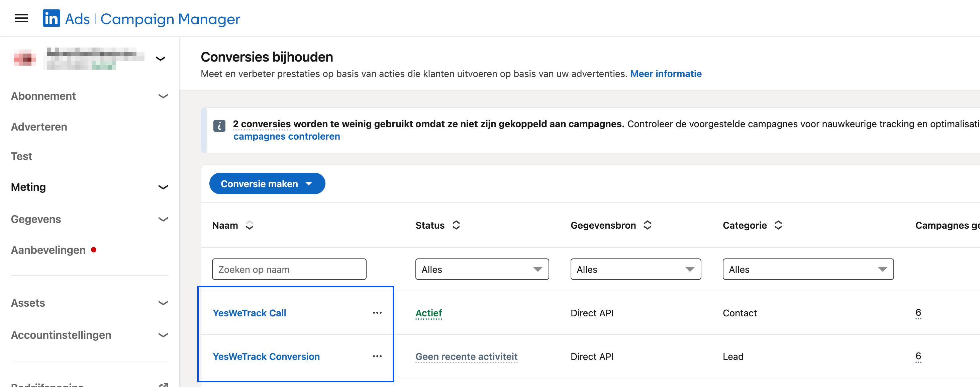The image size is (980, 387).
Task: Open the campagnes controleren link
Action: coord(286,136)
